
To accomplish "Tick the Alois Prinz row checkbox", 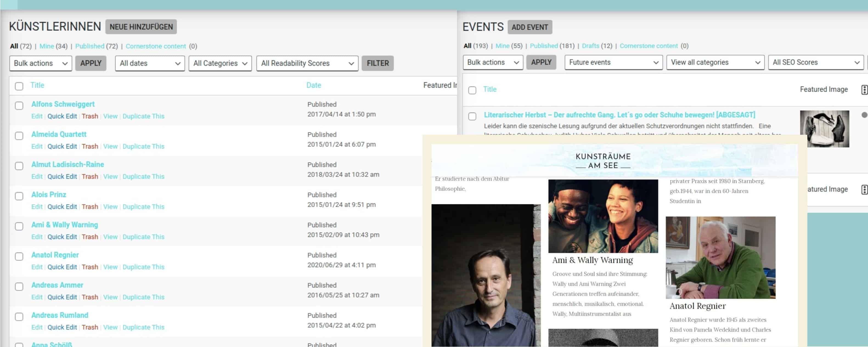I will 19,196.
